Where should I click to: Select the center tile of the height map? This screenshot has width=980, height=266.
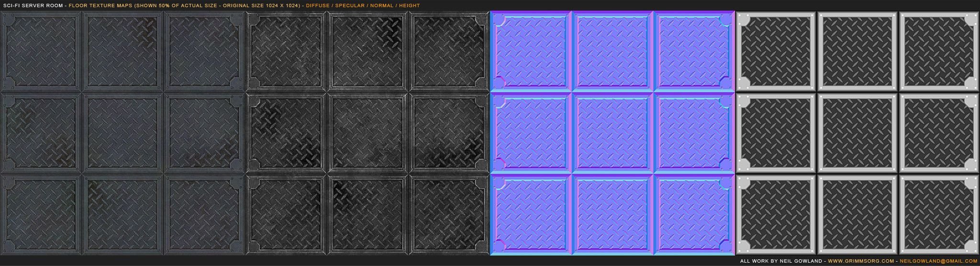857,133
